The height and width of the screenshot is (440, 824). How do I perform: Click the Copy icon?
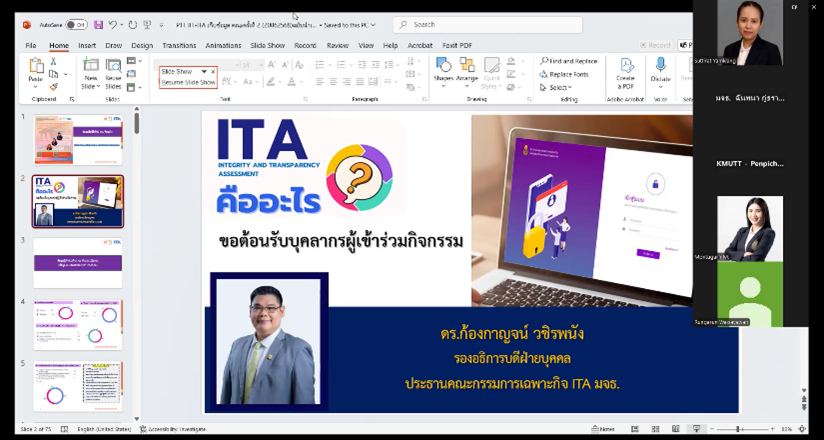[54, 74]
